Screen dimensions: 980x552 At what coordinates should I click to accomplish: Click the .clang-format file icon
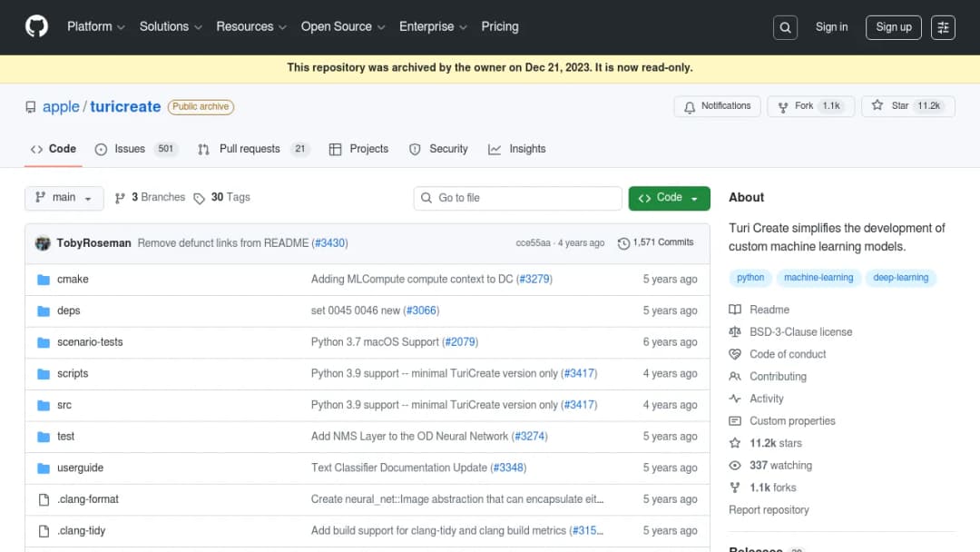44,499
